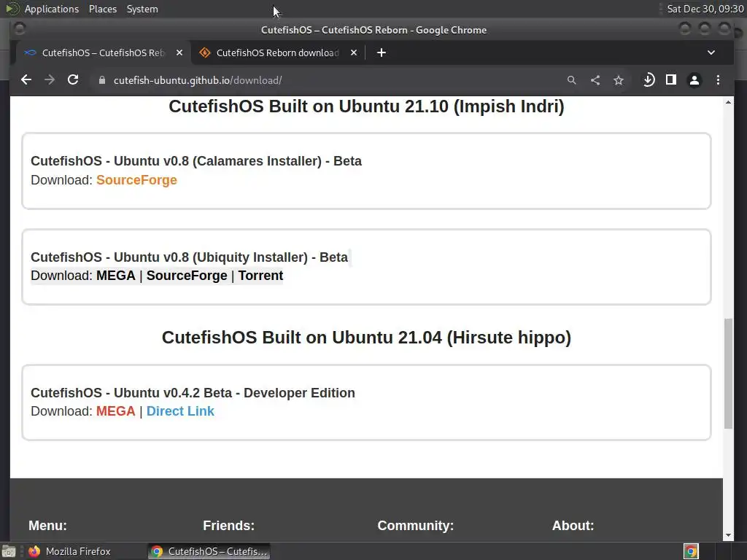This screenshot has width=747, height=560.
Task: Click the Ubiquity Installer Beta title
Action: pos(189,257)
